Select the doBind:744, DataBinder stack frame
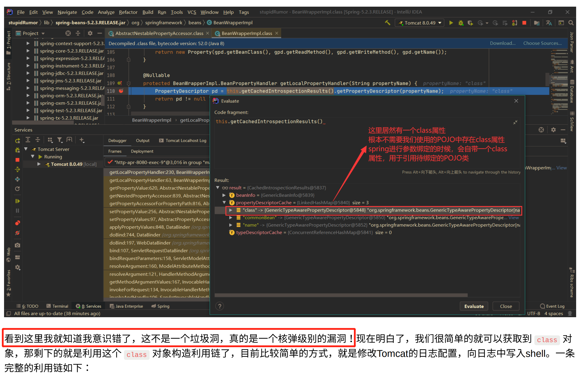588x380 pixels. point(157,235)
